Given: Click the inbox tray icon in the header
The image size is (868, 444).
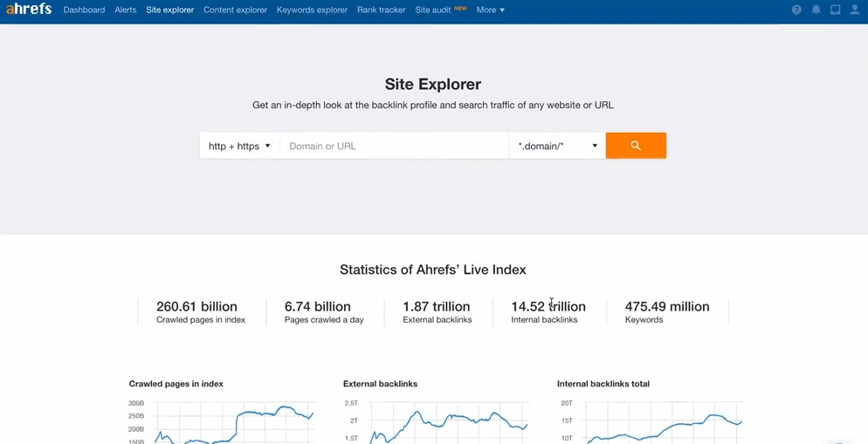Looking at the screenshot, I should point(836,10).
